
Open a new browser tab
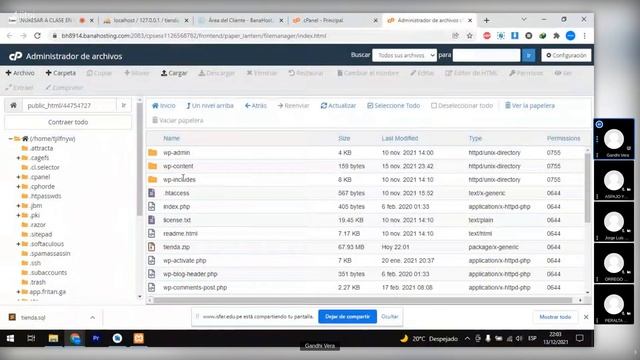pyautogui.click(x=486, y=20)
